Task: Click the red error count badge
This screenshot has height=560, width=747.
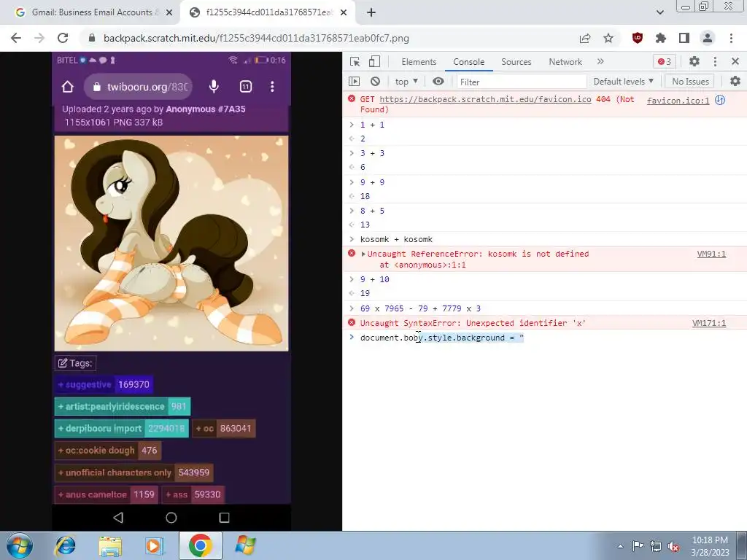Action: 664,61
